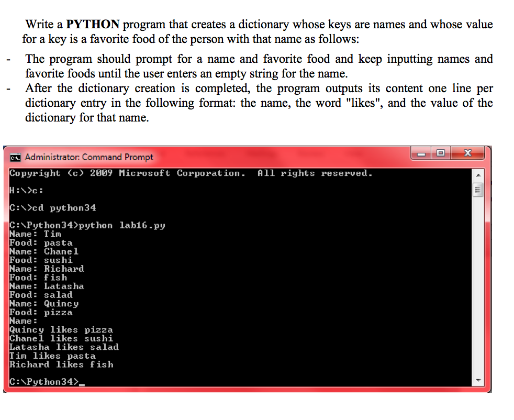The image size is (514, 420).
Task: Click the 'Administrator: Command Prompt' title text
Action: click(x=89, y=158)
